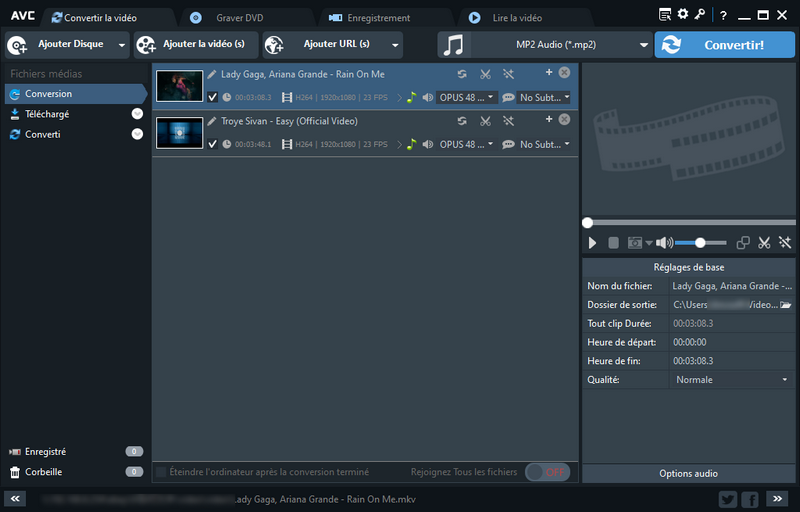Viewport: 800px width, 512px height.
Task: Share on Twitter icon in status bar
Action: [x=728, y=499]
